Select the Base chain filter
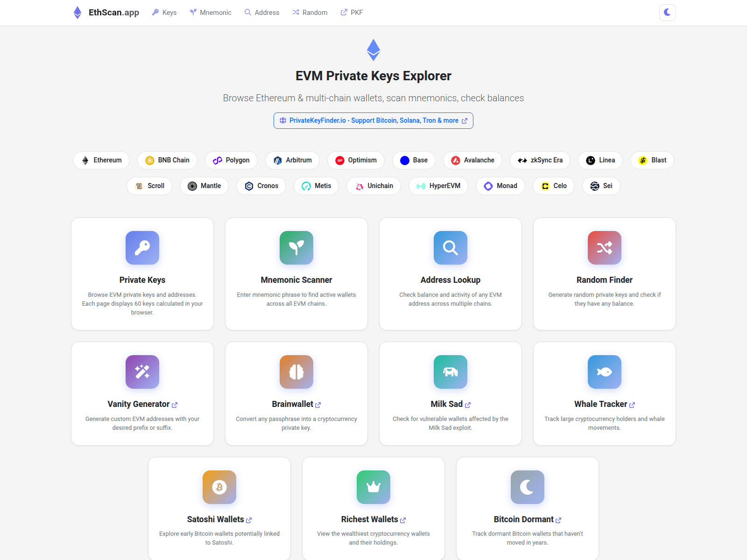747x560 pixels. [414, 160]
